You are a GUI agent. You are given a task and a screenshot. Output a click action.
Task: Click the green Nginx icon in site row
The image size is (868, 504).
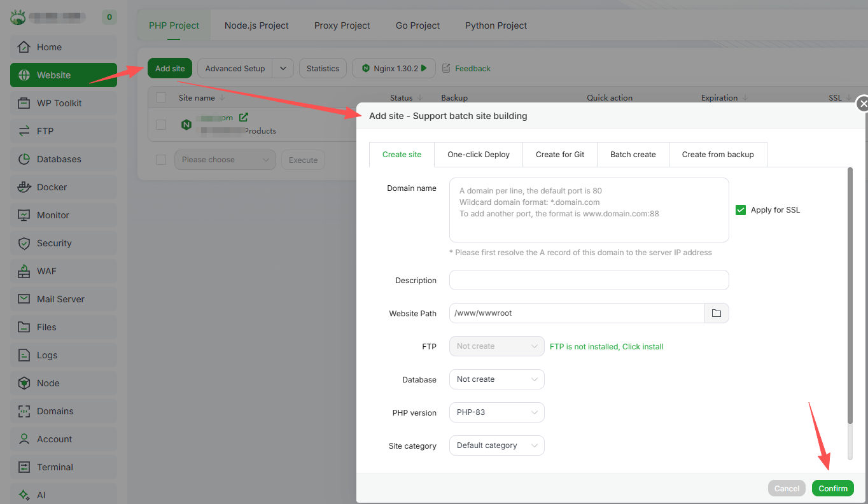[x=186, y=125]
